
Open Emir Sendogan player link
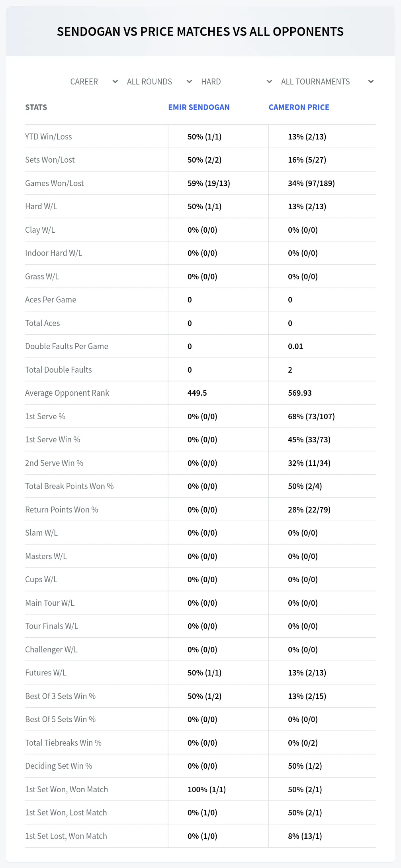click(199, 107)
